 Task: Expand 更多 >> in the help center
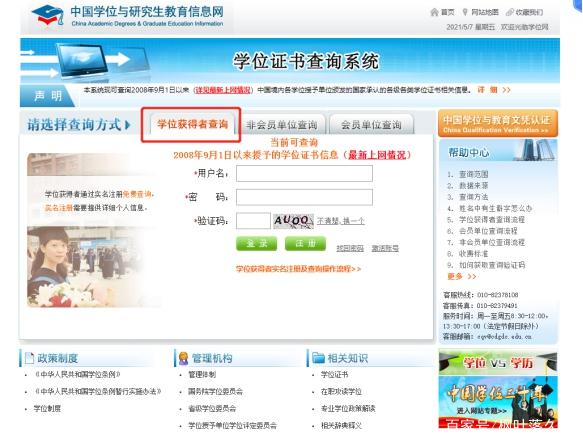coord(461,276)
